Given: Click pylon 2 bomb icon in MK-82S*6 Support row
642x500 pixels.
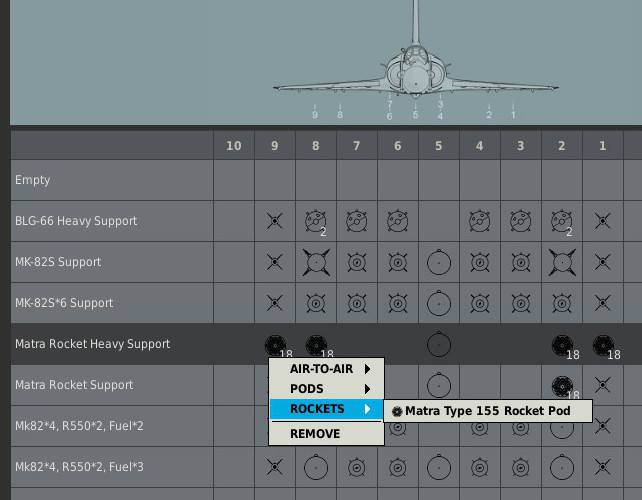Looking at the screenshot, I should coord(562,303).
